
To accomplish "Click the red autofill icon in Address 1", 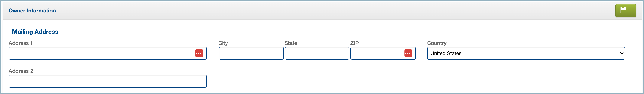I will point(199,53).
